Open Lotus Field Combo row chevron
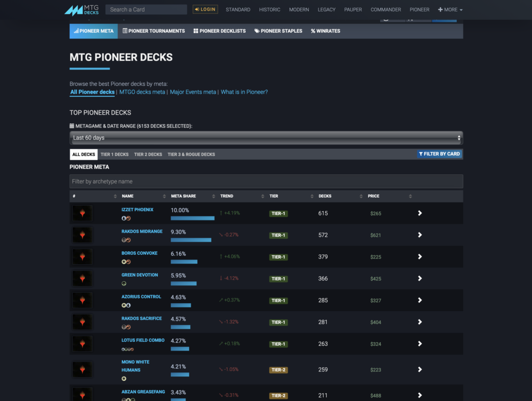532x401 pixels. pos(420,344)
